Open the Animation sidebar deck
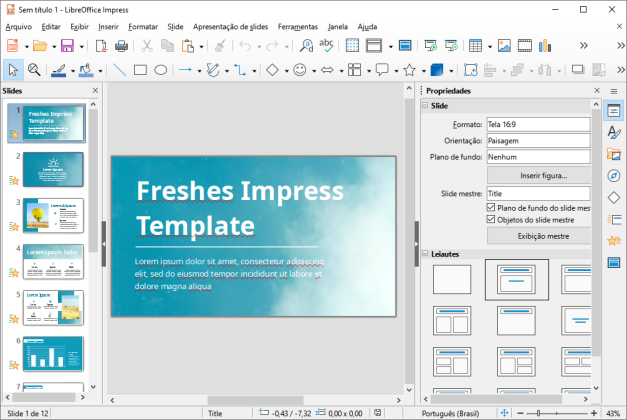This screenshot has width=627, height=420. (x=614, y=240)
